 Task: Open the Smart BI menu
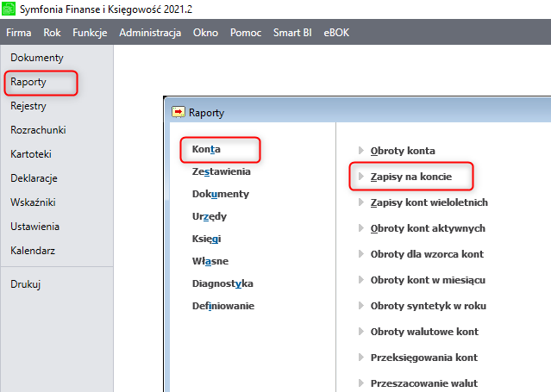click(x=292, y=33)
